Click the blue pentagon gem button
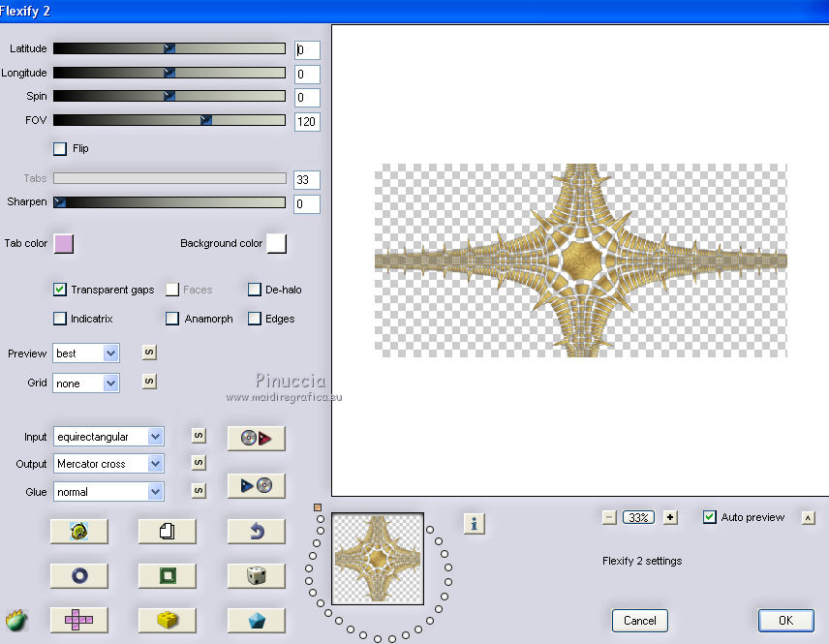This screenshot has width=829, height=644. click(x=257, y=620)
